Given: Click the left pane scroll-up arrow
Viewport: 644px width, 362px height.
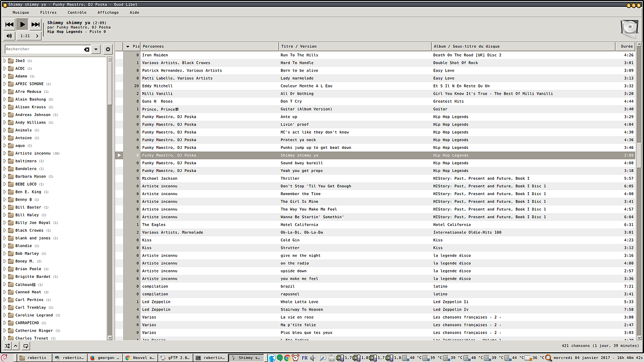Looking at the screenshot, I should coord(110,59).
